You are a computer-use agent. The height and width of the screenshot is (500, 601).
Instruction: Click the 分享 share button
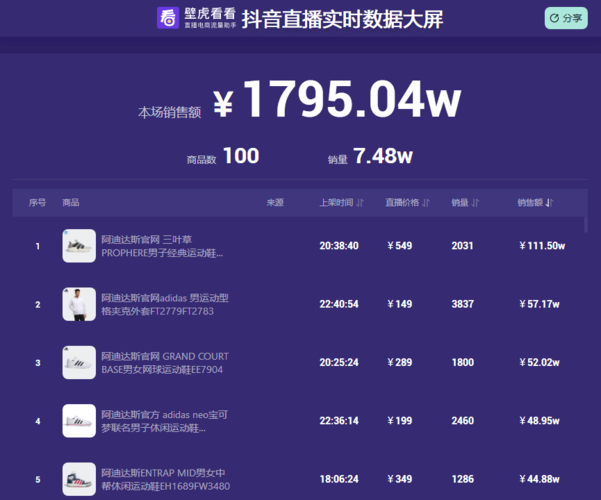click(566, 18)
